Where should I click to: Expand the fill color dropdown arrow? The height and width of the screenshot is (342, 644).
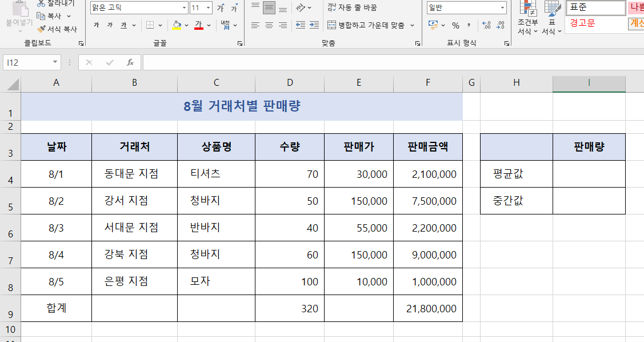186,26
